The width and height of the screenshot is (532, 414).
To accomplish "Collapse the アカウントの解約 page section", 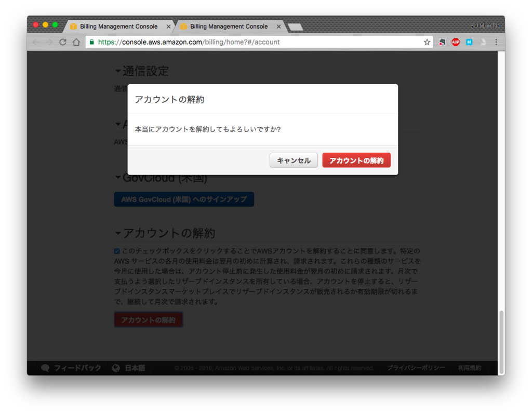I will [118, 233].
